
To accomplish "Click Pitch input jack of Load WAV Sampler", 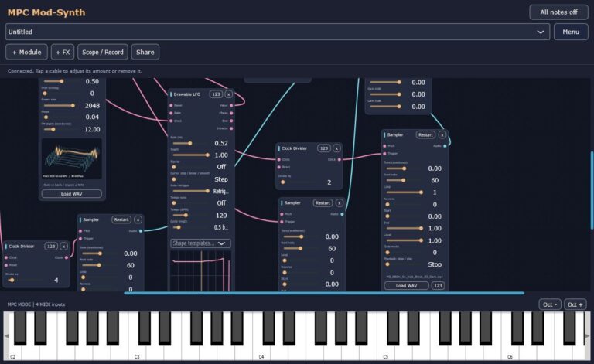I will click(x=385, y=146).
